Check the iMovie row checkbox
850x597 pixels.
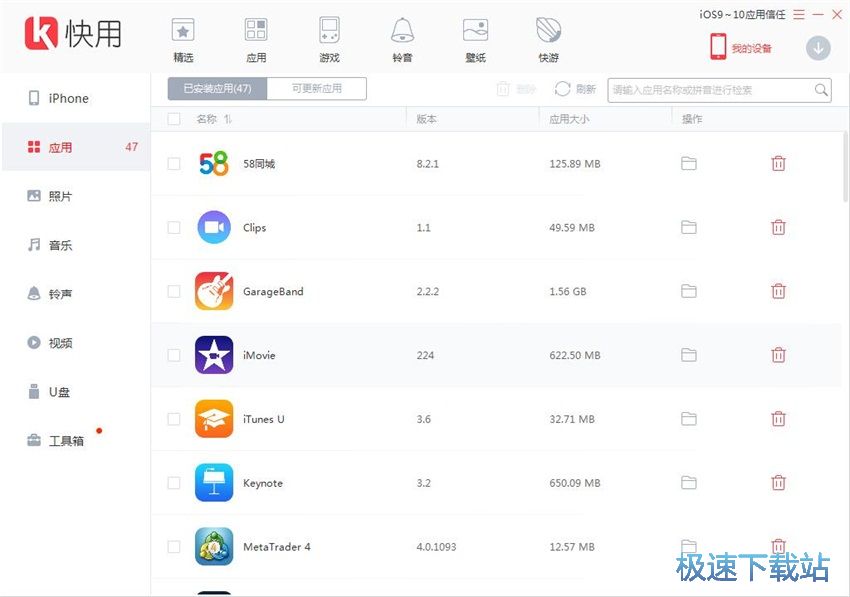coord(174,355)
